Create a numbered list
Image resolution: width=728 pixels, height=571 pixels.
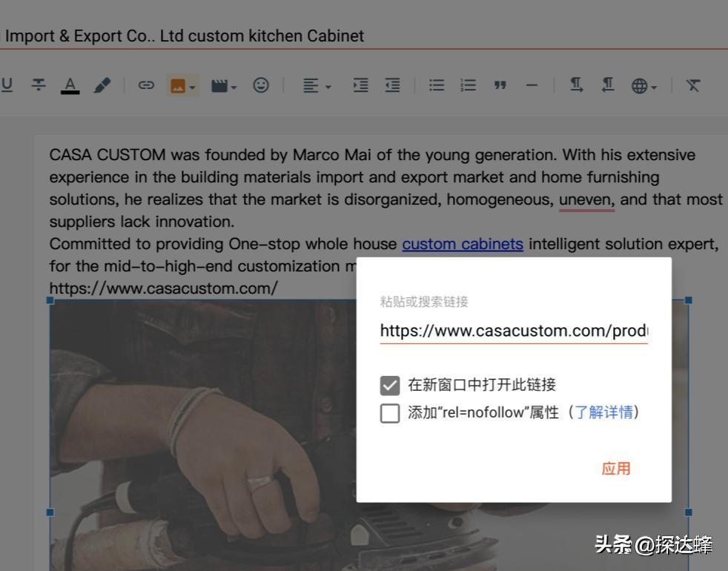(468, 85)
